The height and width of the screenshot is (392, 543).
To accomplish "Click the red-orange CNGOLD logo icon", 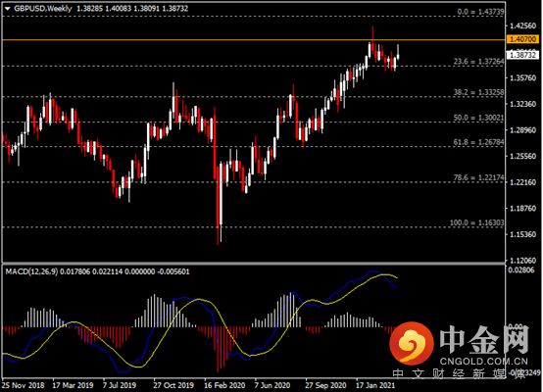I will click(x=412, y=343).
